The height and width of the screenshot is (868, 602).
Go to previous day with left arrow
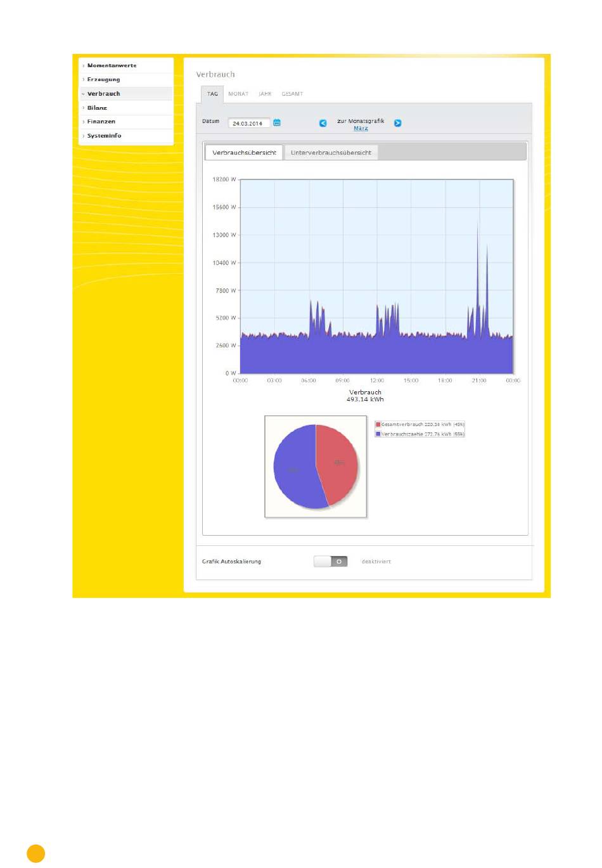coord(323,123)
